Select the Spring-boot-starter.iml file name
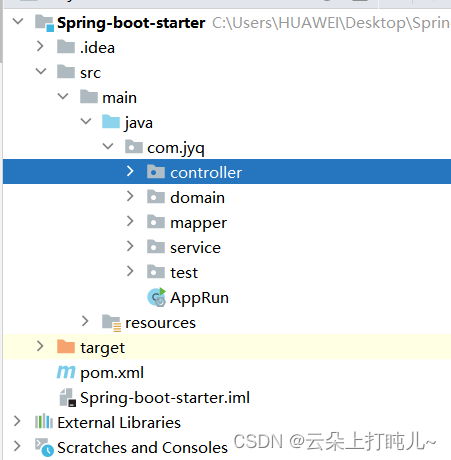 pyautogui.click(x=165, y=398)
